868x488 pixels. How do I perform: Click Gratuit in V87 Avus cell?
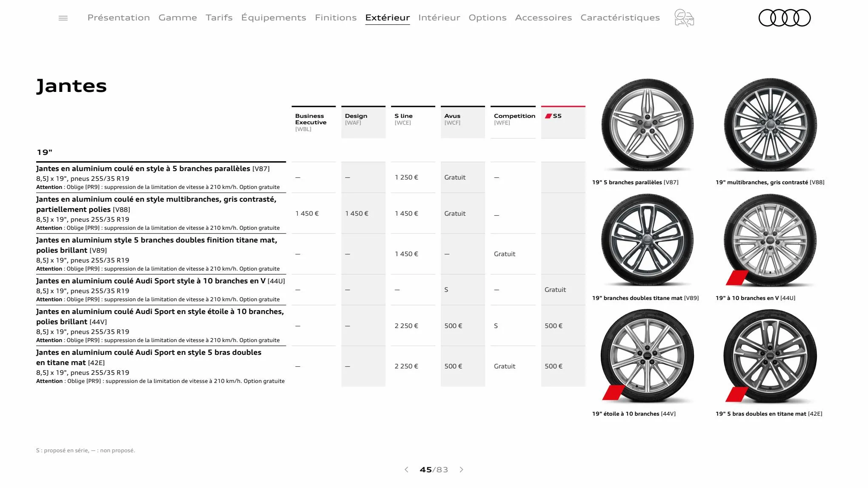455,177
